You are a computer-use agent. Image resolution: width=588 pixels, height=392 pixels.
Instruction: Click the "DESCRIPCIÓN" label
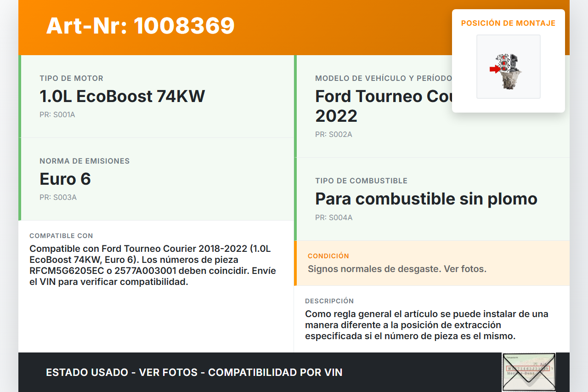[x=329, y=301]
